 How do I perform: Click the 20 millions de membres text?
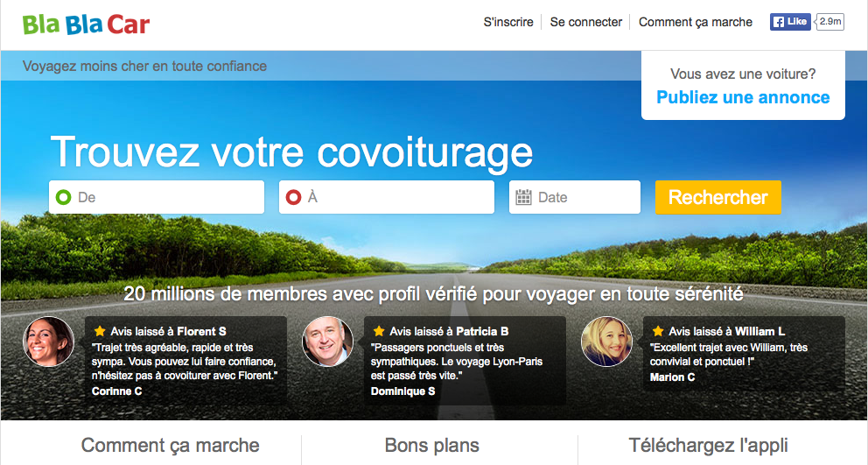coord(433,293)
